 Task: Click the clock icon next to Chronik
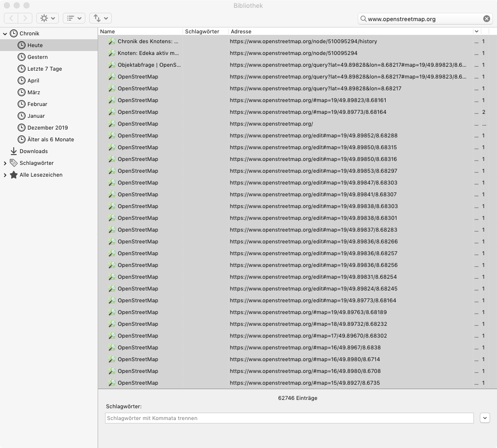pos(14,33)
